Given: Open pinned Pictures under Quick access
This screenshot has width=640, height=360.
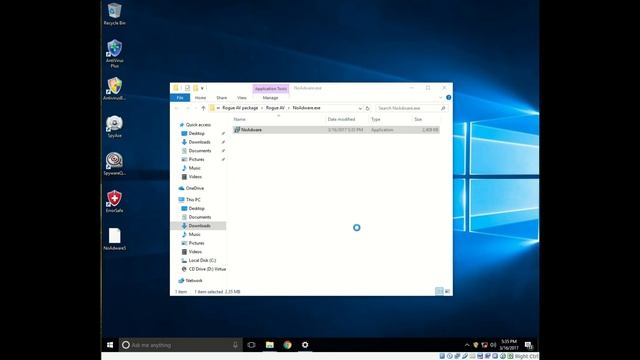Looking at the screenshot, I should 196,160.
